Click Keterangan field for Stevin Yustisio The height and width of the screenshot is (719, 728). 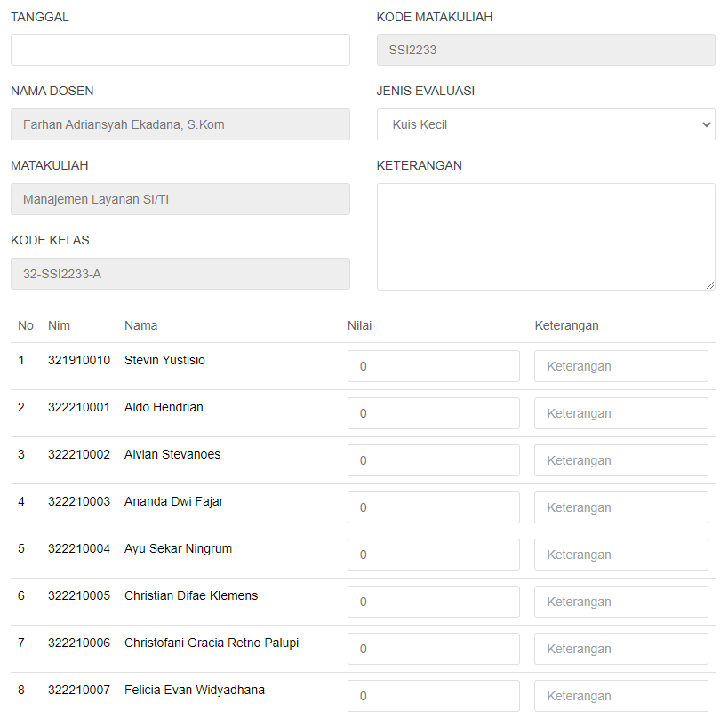click(x=620, y=366)
